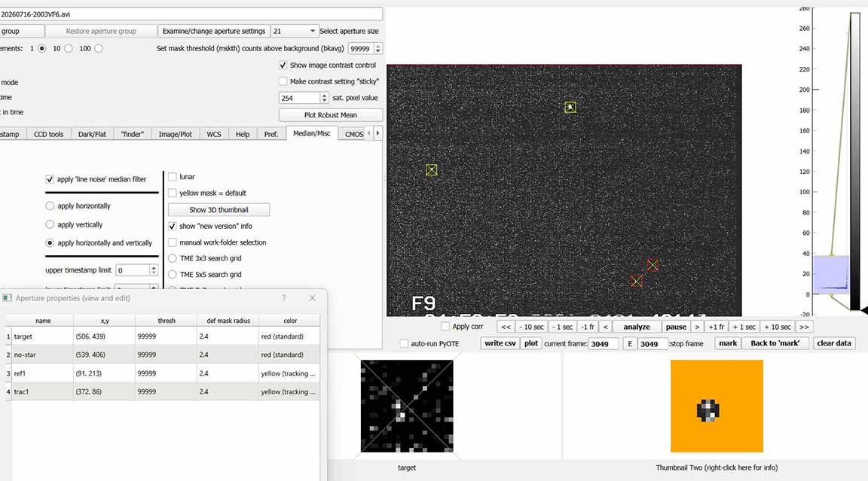Viewport: 868px width, 481px height.
Task: Open the Dark/Flat tab
Action: (x=92, y=134)
